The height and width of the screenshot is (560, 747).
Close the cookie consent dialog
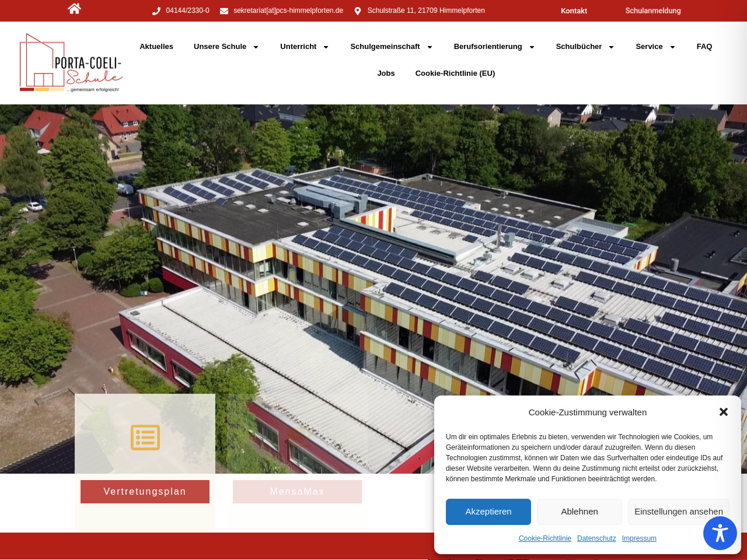pyautogui.click(x=724, y=412)
